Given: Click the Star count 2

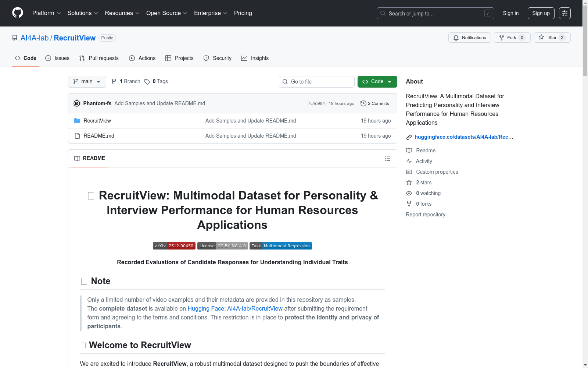Looking at the screenshot, I should click(562, 38).
